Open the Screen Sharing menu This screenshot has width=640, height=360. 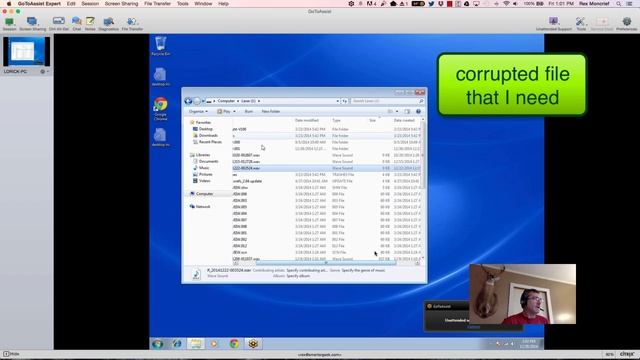pos(121,4)
